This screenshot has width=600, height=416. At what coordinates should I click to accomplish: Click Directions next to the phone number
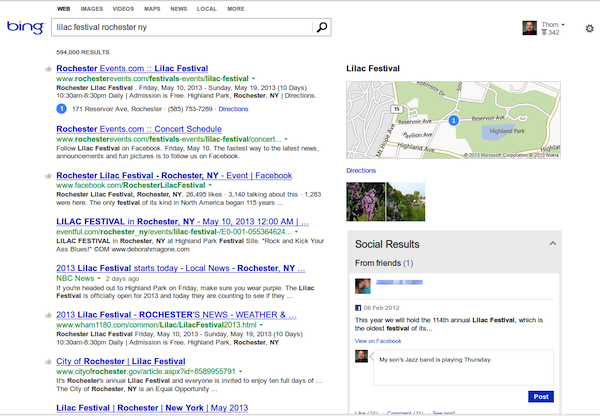pyautogui.click(x=233, y=109)
